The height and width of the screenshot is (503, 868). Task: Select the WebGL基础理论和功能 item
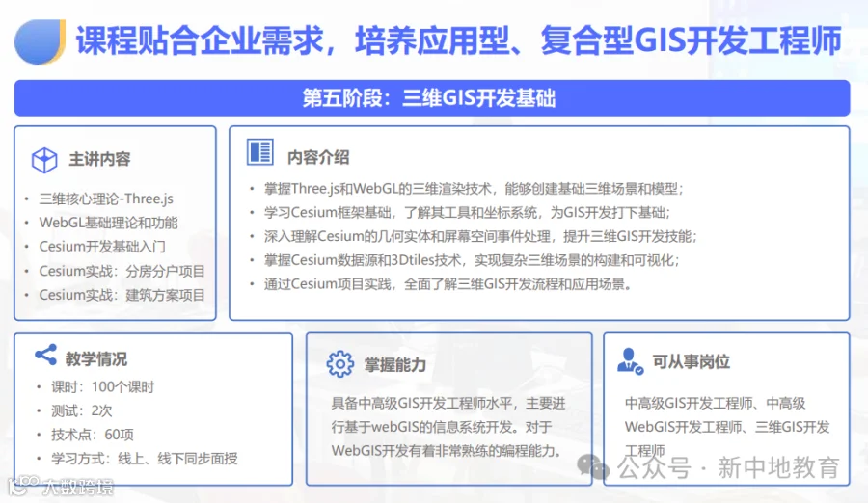pos(108,223)
